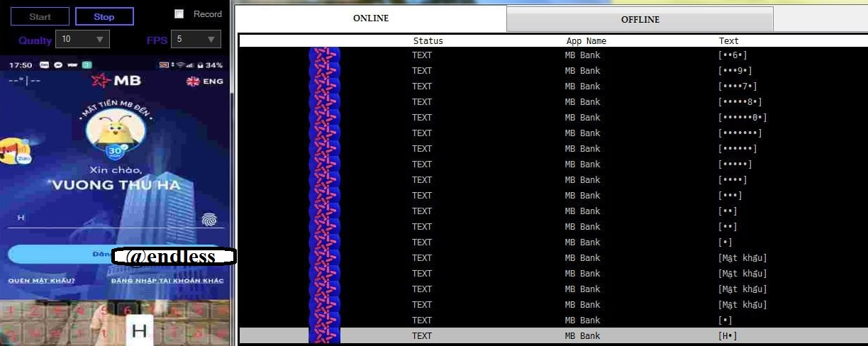868x346 pixels.
Task: Tap the name VUONG THU HA on the phone
Action: [115, 186]
